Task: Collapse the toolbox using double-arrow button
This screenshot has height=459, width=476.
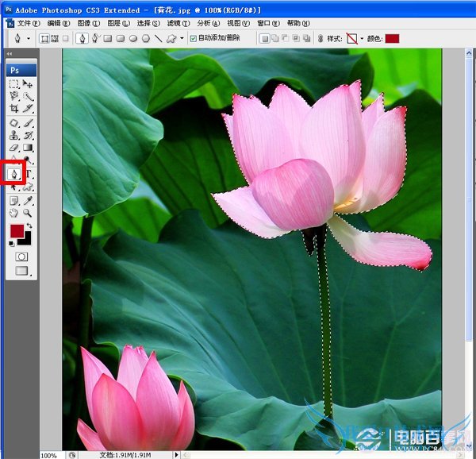Action: pyautogui.click(x=10, y=54)
